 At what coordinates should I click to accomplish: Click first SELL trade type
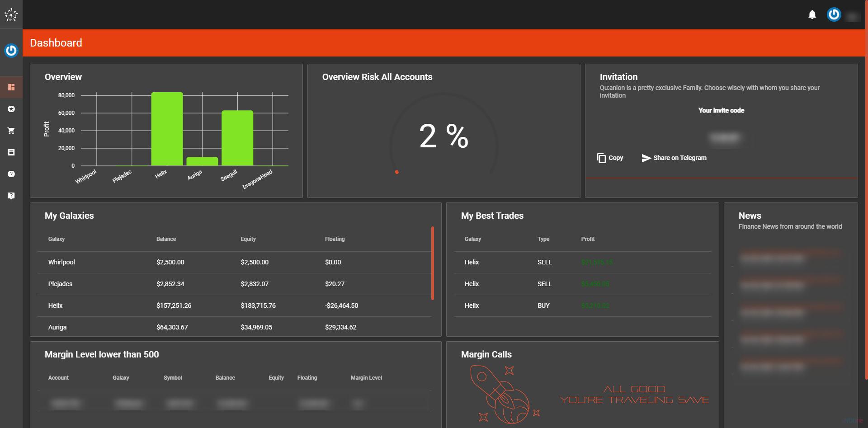[544, 262]
